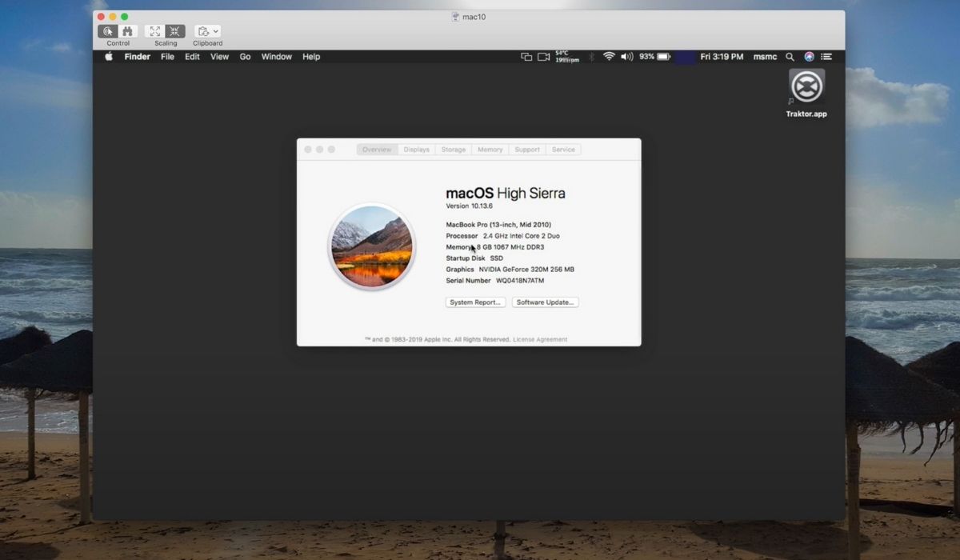The width and height of the screenshot is (960, 560).
Task: Open Notification Center list icon
Action: [826, 57]
